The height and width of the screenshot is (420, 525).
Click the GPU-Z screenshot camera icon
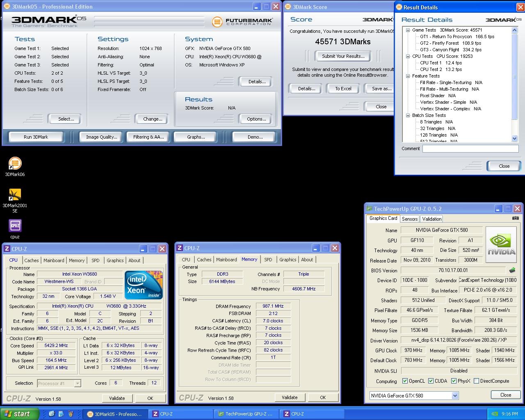pos(516,218)
